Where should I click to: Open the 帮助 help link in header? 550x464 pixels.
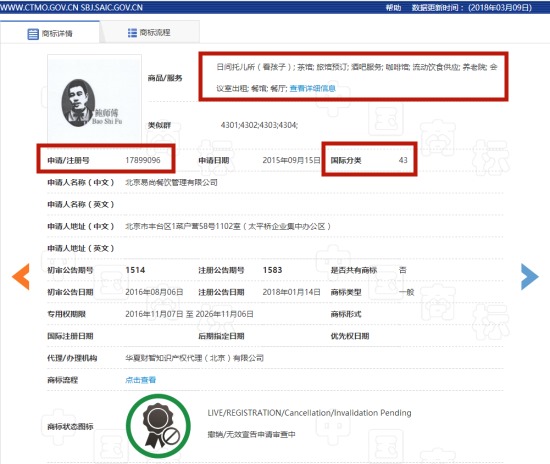393,8
